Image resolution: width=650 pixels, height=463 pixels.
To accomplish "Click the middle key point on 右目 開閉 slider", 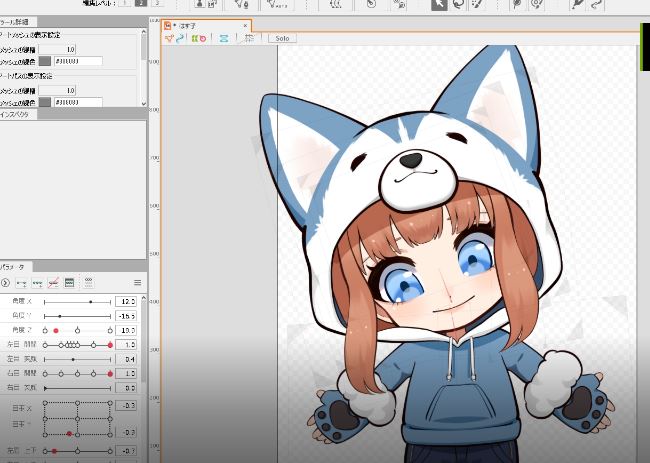I will coord(78,374).
